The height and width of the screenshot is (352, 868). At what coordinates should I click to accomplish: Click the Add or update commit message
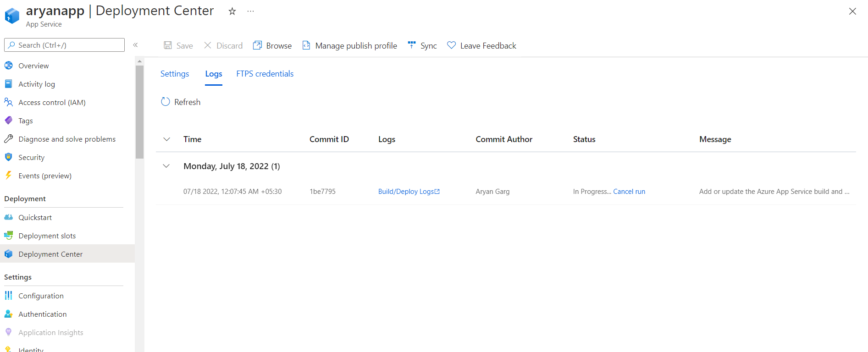pos(774,192)
